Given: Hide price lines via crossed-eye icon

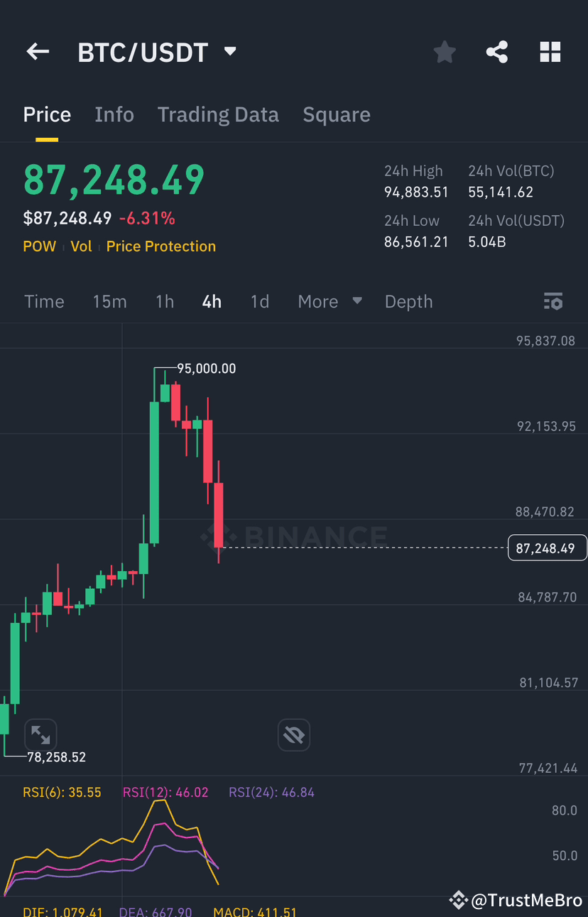Looking at the screenshot, I should [x=293, y=734].
